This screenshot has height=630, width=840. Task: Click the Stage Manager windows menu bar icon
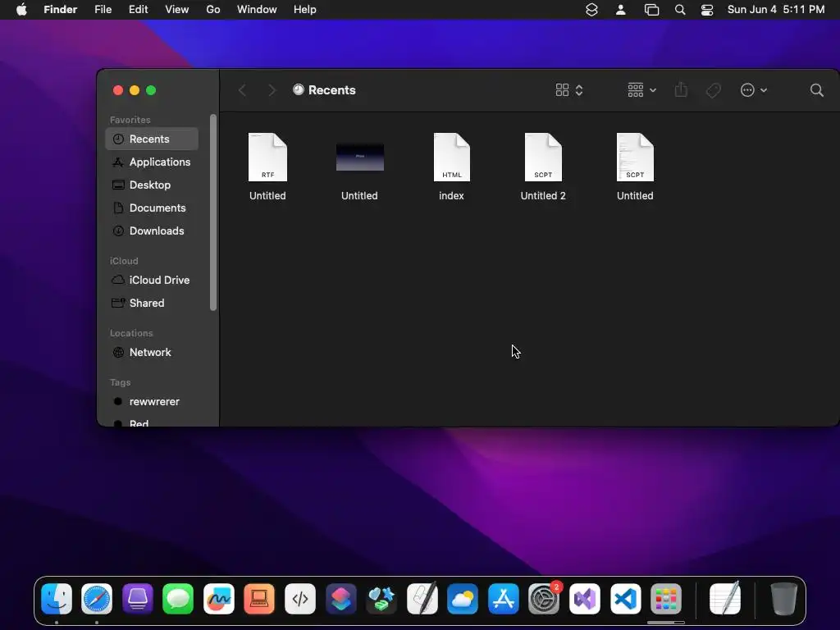651,10
